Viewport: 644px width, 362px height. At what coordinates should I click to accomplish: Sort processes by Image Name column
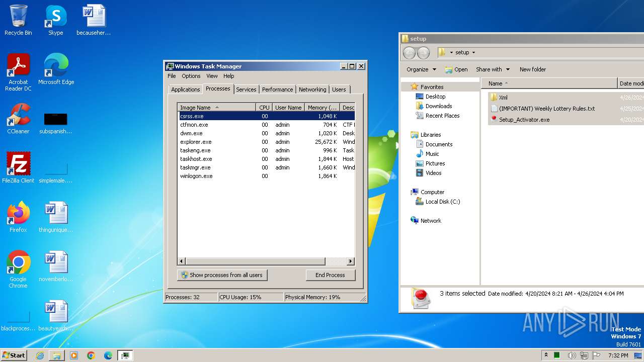(217, 107)
